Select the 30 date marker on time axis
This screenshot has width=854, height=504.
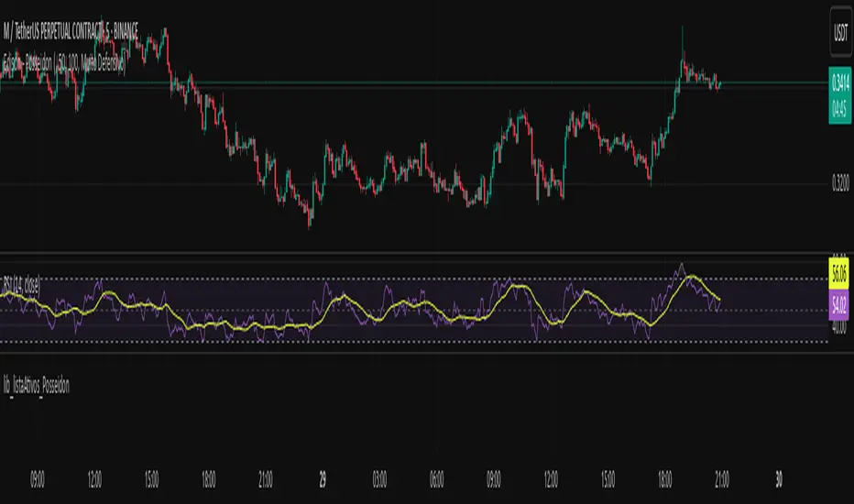click(x=779, y=479)
